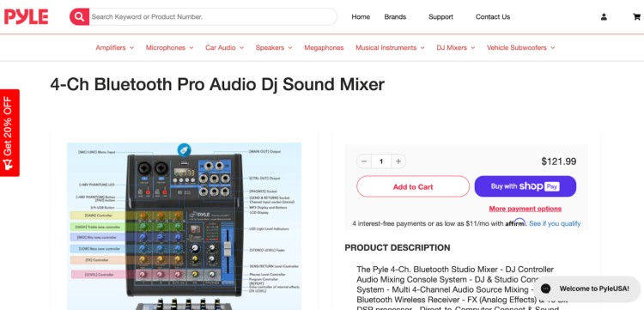Expand the Speakers category dropdown
The width and height of the screenshot is (644, 310).
coord(274,47)
